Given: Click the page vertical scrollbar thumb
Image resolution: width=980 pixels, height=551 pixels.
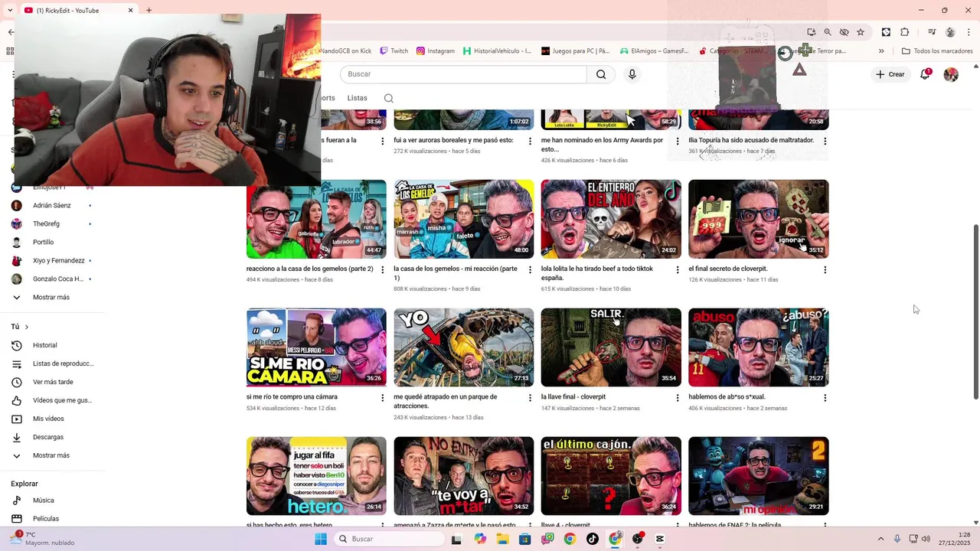Looking at the screenshot, I should [975, 311].
